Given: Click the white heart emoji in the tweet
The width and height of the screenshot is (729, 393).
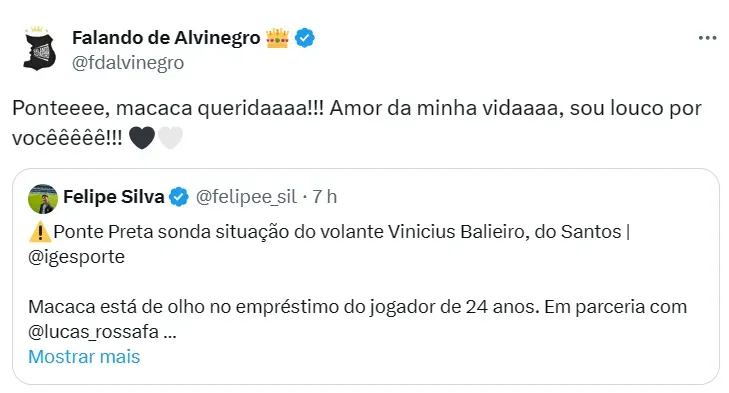Looking at the screenshot, I should coord(171,138).
